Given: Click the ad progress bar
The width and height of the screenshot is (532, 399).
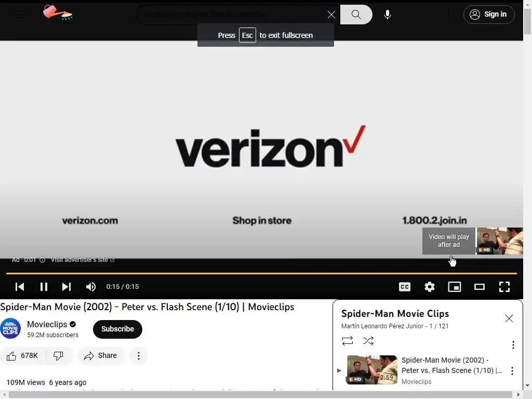Looking at the screenshot, I should point(261,273).
